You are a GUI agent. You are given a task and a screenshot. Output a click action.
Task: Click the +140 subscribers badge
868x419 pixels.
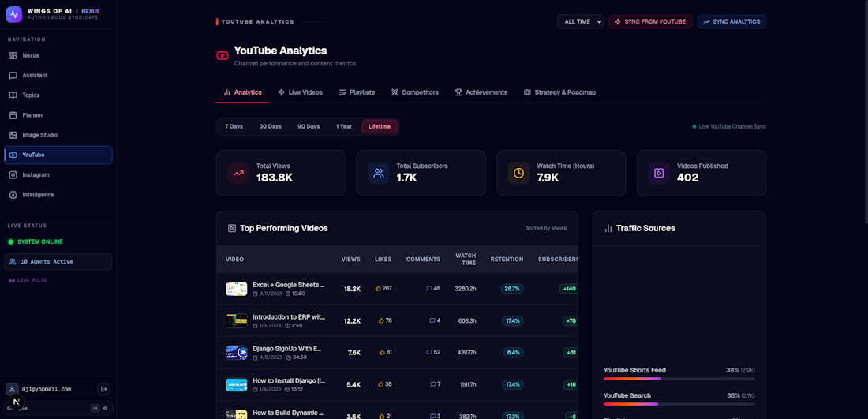pos(568,289)
